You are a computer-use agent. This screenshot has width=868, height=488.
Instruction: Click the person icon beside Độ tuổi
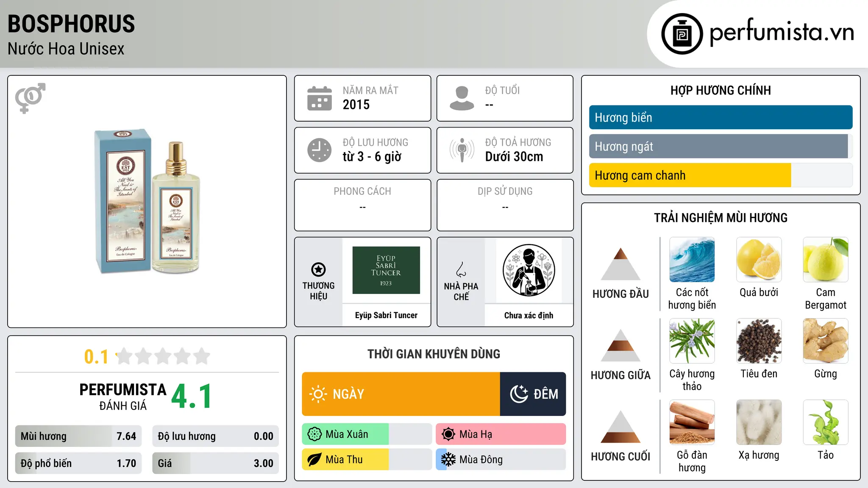[462, 98]
